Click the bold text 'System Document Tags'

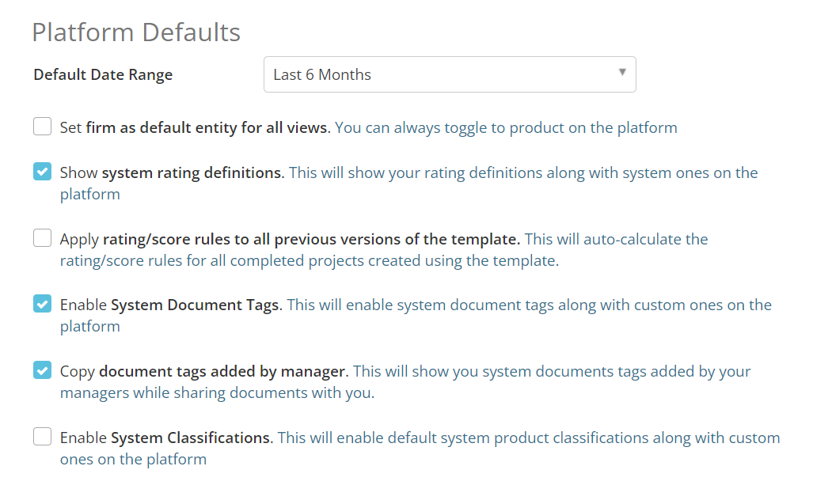coord(196,305)
